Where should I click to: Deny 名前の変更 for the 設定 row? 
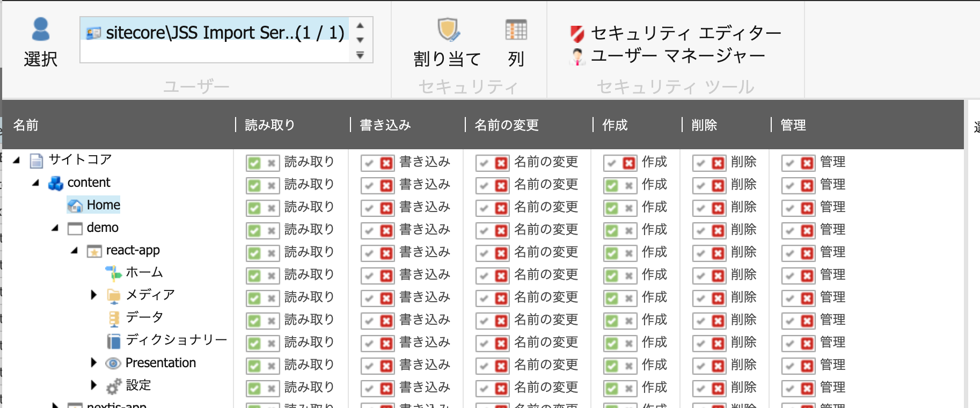click(501, 389)
